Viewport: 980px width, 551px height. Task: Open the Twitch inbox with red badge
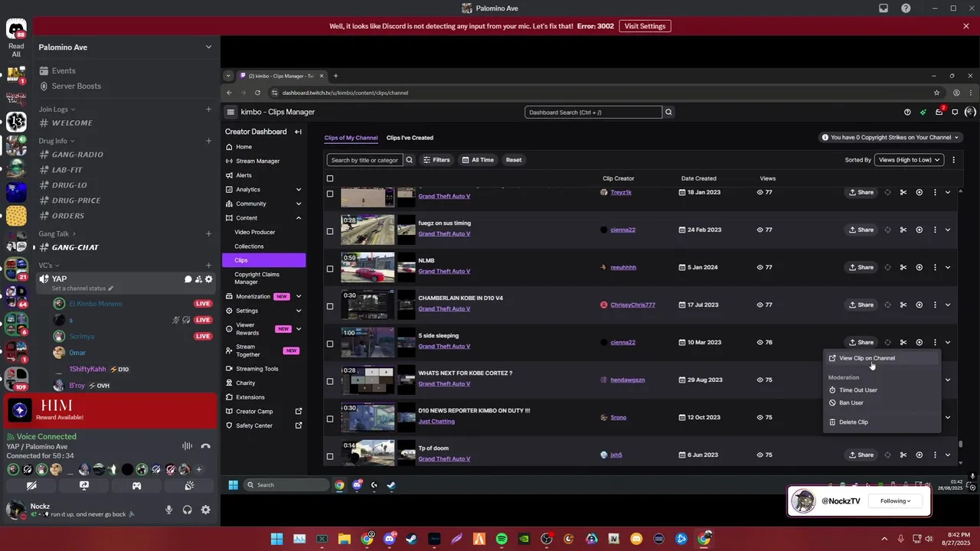pyautogui.click(x=939, y=112)
